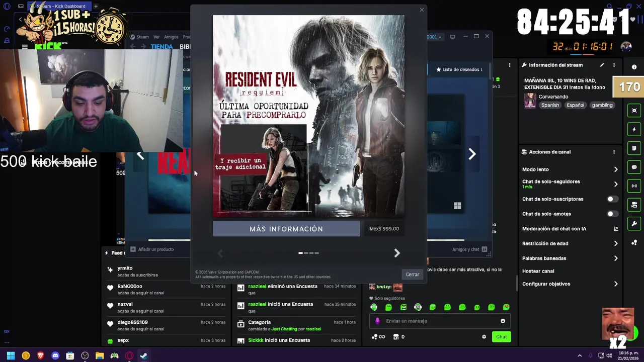Open Acciones de canal options menu
This screenshot has height=362, width=644.
pyautogui.click(x=614, y=152)
